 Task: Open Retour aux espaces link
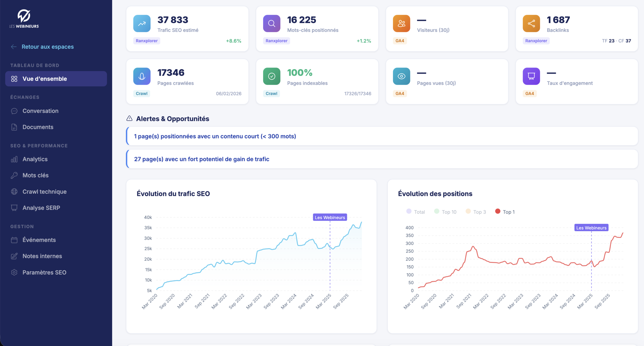coord(48,47)
